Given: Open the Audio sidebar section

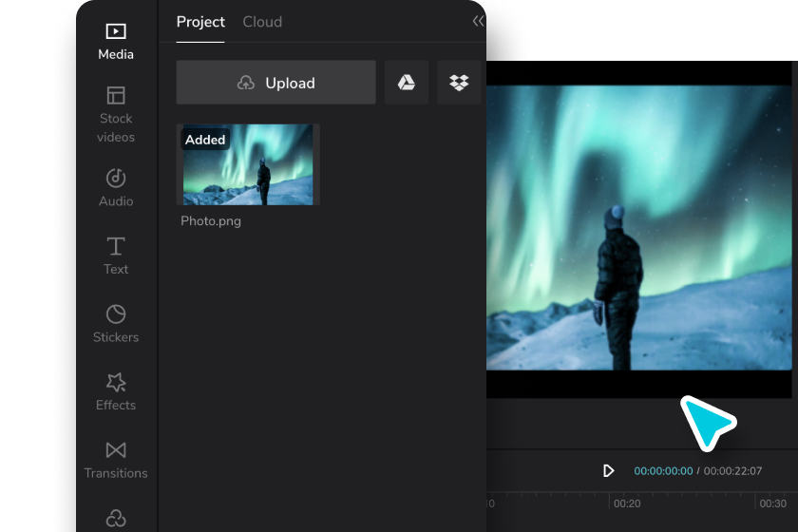Looking at the screenshot, I should [116, 187].
